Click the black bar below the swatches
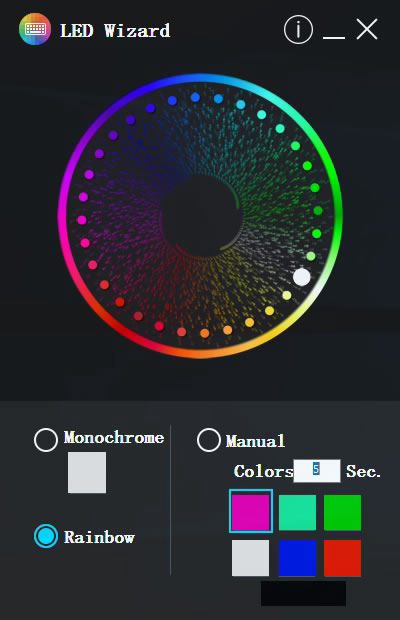The width and height of the screenshot is (400, 620). pyautogui.click(x=304, y=593)
